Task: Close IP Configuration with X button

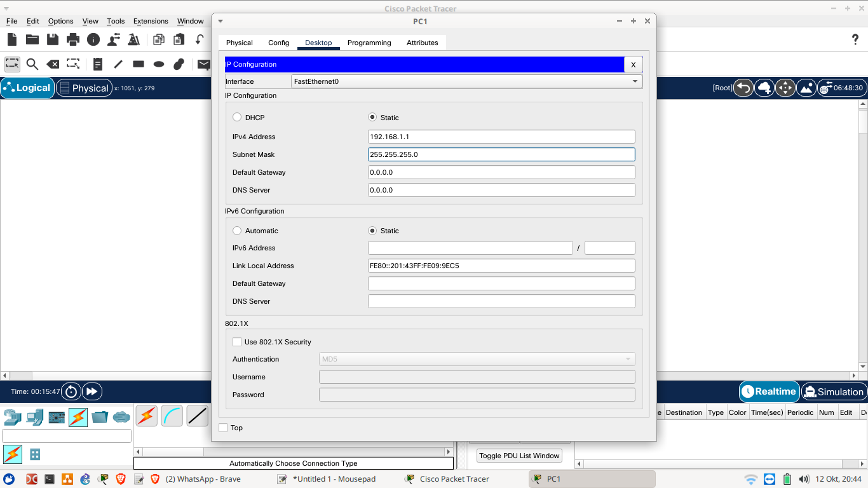Action: tap(633, 64)
